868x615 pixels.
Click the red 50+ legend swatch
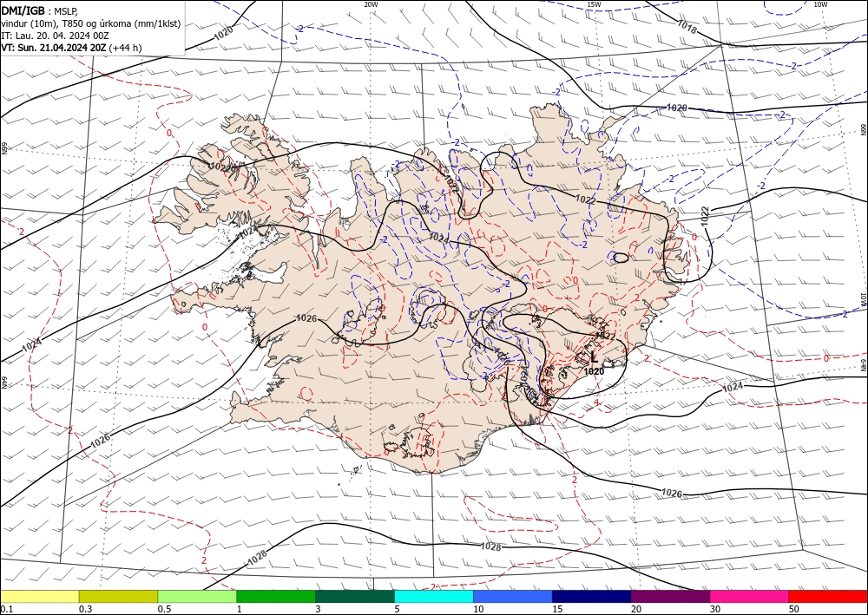point(828,596)
